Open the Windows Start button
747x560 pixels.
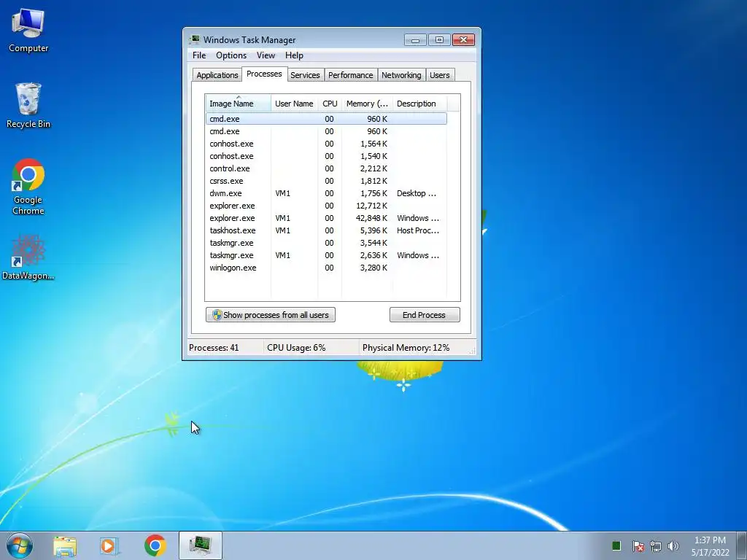(x=20, y=545)
